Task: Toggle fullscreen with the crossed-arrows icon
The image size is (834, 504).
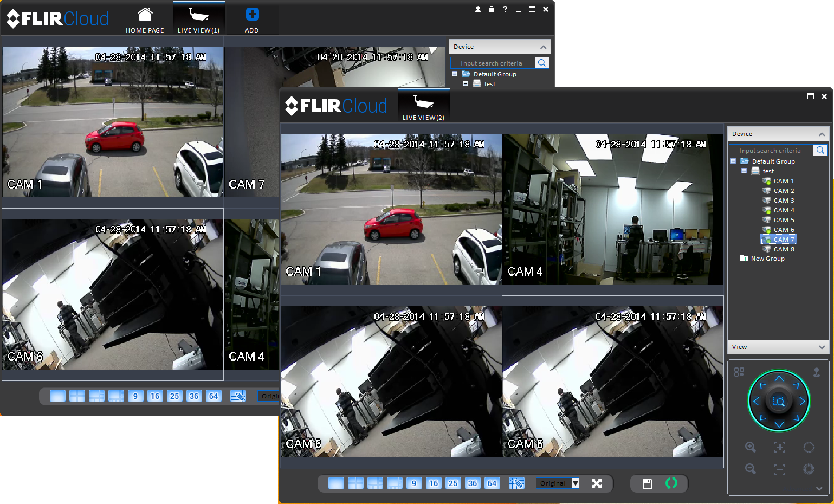Action: click(x=597, y=483)
